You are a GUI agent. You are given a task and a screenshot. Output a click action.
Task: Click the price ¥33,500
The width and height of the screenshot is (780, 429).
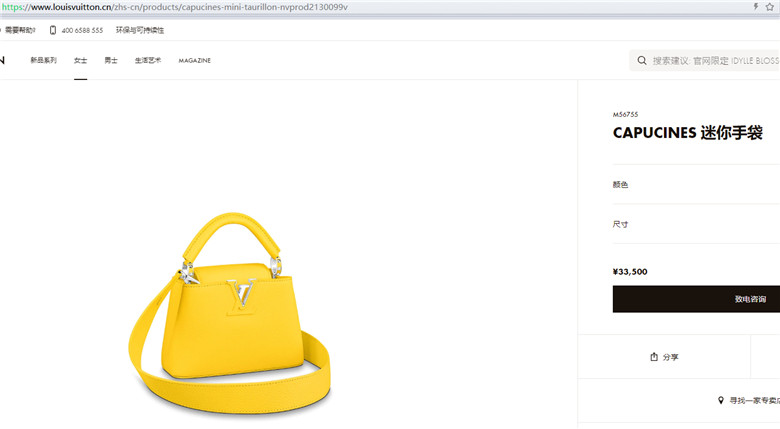630,272
